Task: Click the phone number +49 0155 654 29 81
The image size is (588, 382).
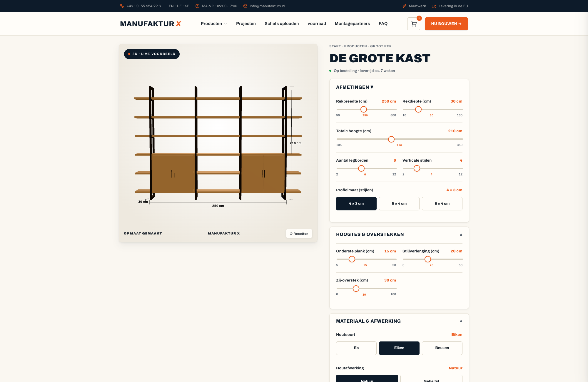Action: [145, 6]
